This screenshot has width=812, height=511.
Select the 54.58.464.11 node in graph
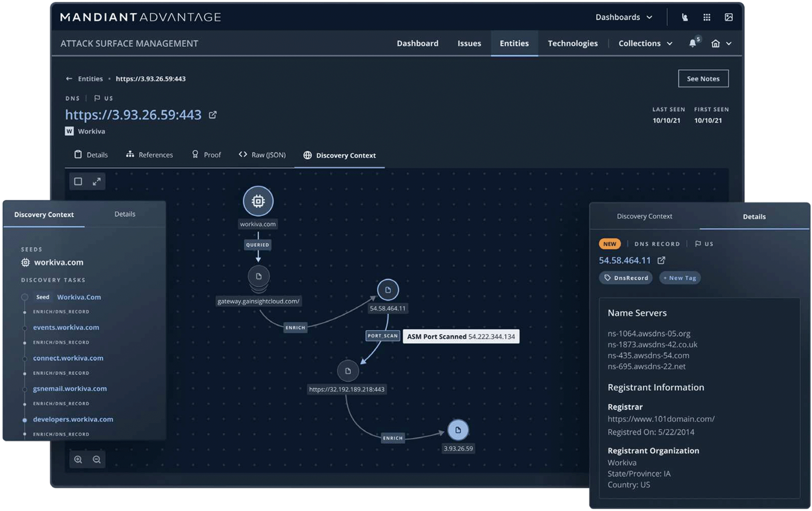pos(388,290)
